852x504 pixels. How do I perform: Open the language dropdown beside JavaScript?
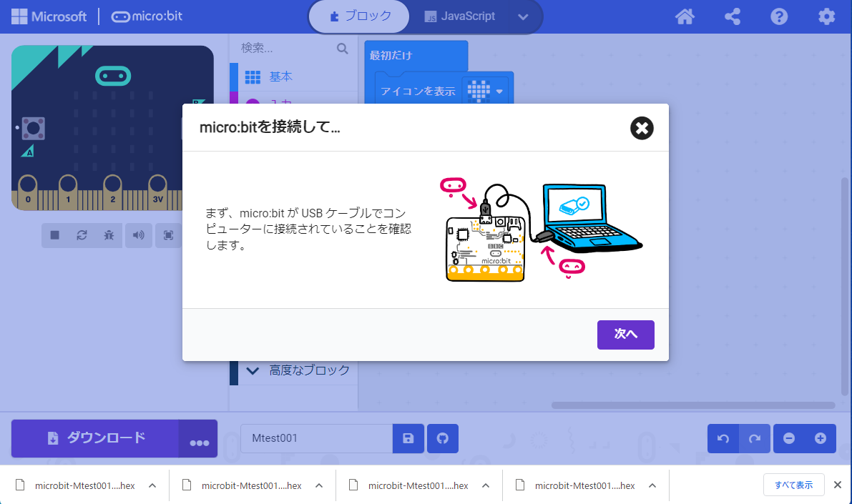point(523,17)
